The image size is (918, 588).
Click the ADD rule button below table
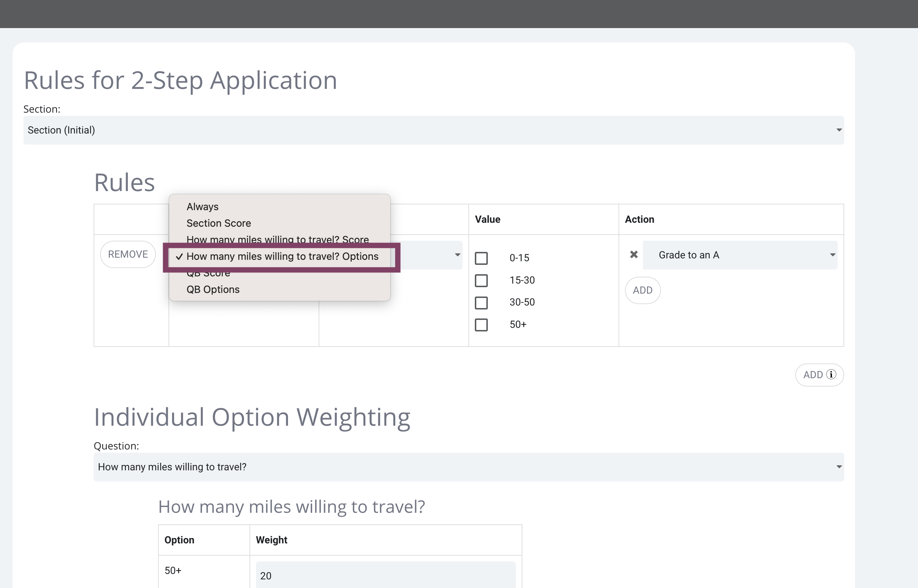(x=819, y=375)
